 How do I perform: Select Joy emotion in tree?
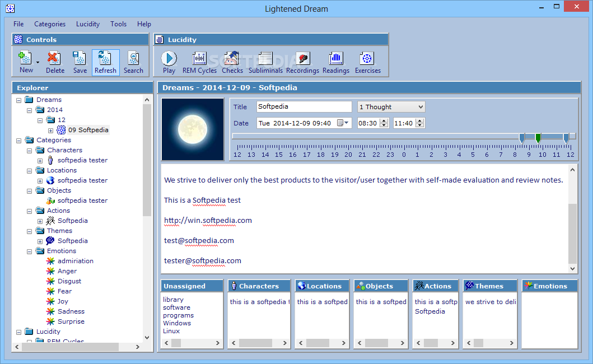(63, 301)
